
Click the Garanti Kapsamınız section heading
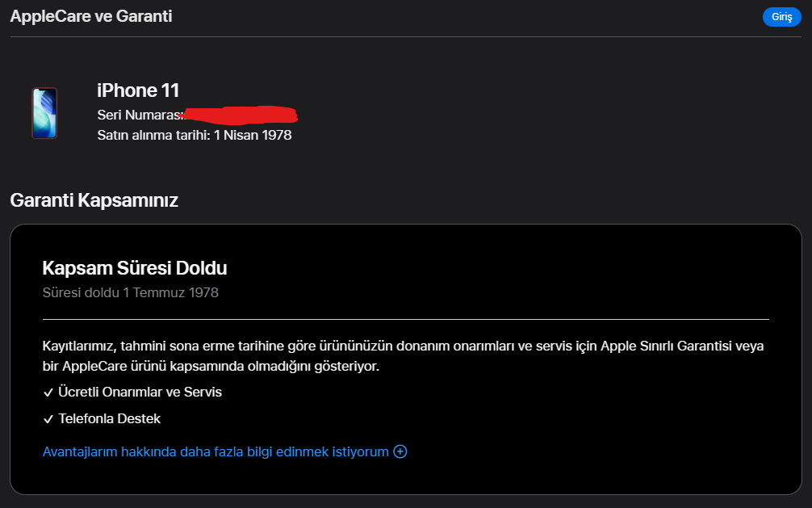pyautogui.click(x=94, y=200)
